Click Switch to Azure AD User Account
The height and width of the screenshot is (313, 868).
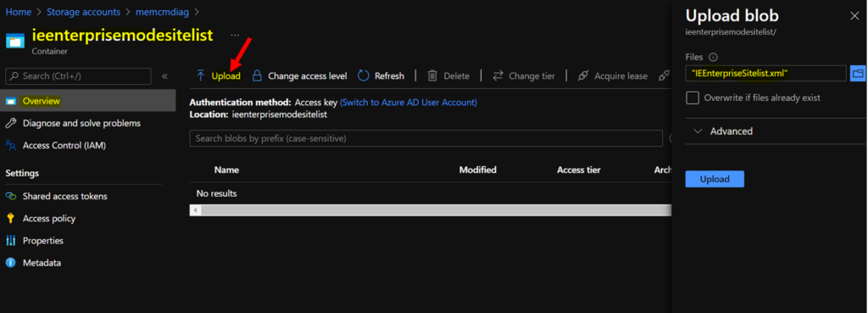click(x=408, y=103)
